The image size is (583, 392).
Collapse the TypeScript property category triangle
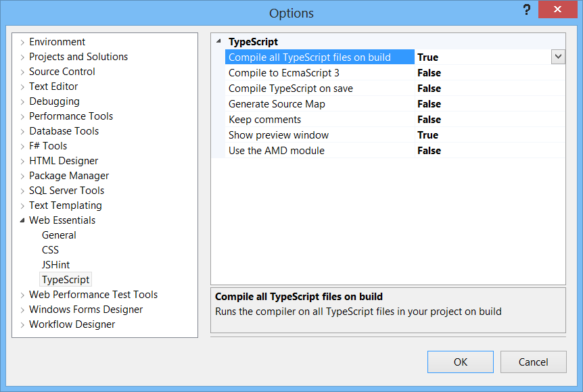(x=218, y=41)
